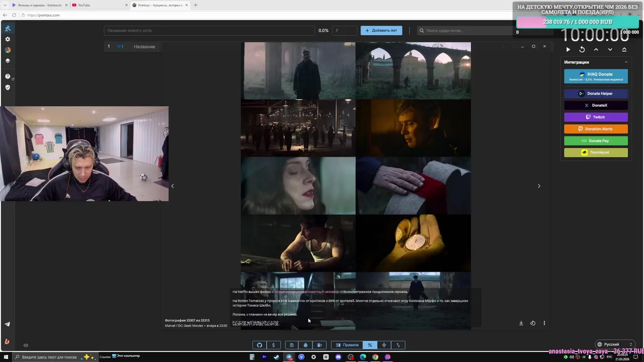
Task: Expand the browser tab list chevron
Action: point(5,5)
